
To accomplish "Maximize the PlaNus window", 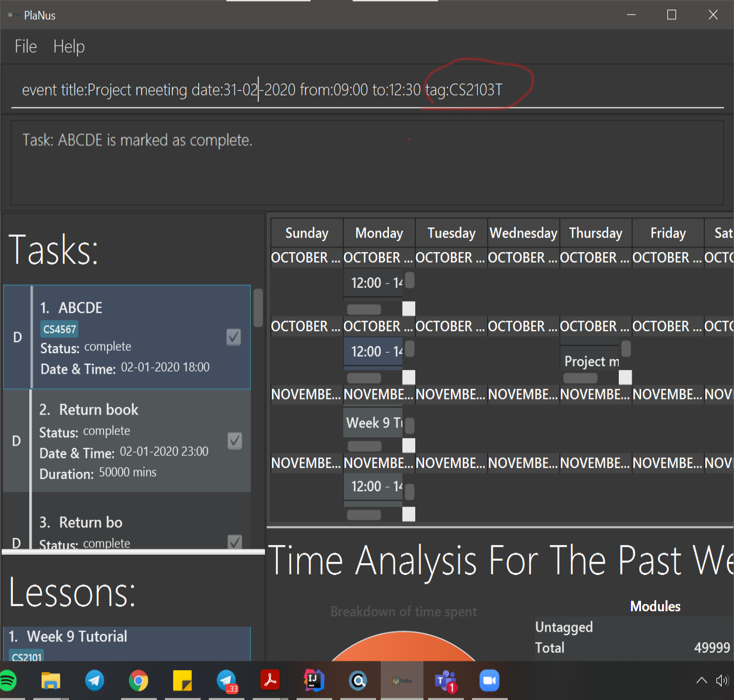I will [x=672, y=15].
